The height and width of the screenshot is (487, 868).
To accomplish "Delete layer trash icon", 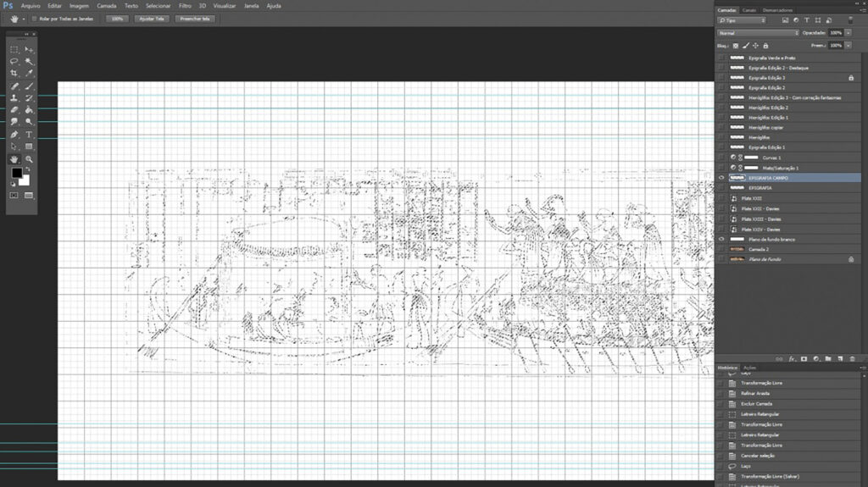I will point(853,359).
